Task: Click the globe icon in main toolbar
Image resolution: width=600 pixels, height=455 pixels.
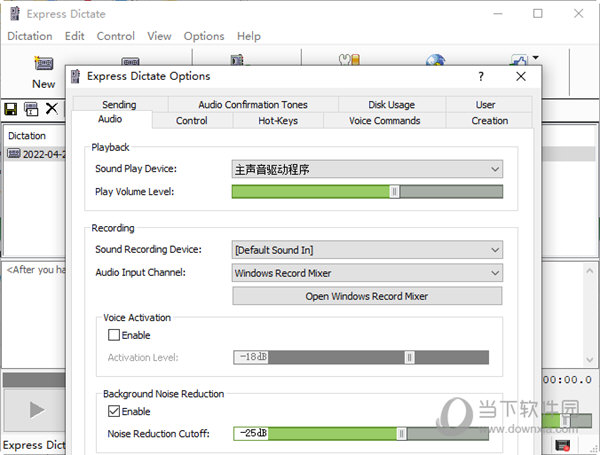Action: [435, 60]
